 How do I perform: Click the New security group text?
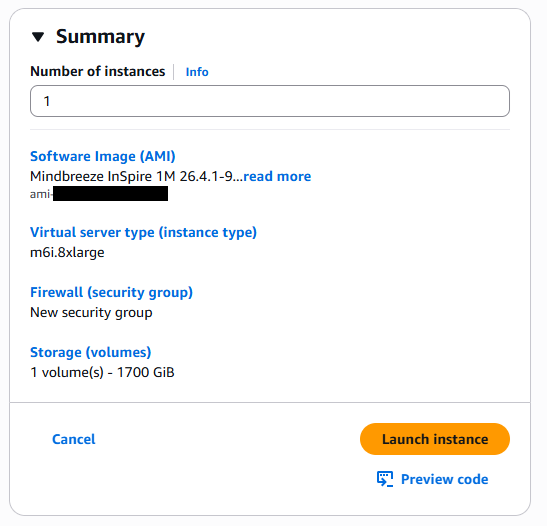click(x=91, y=313)
